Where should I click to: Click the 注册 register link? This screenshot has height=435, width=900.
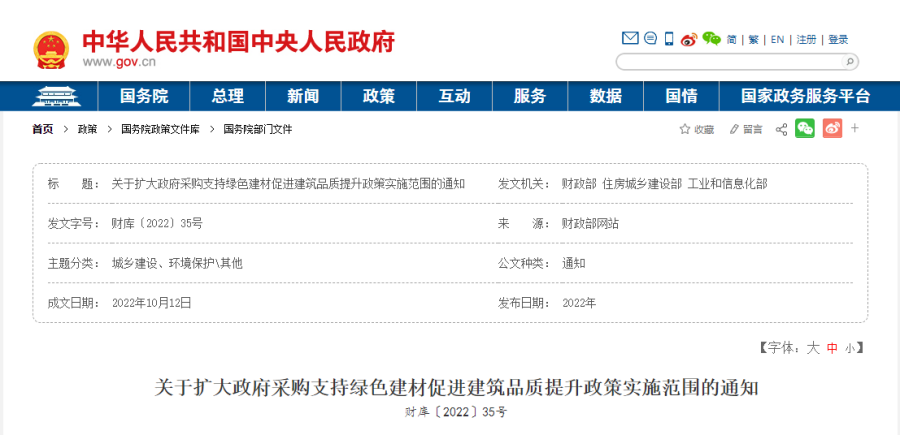coord(806,40)
